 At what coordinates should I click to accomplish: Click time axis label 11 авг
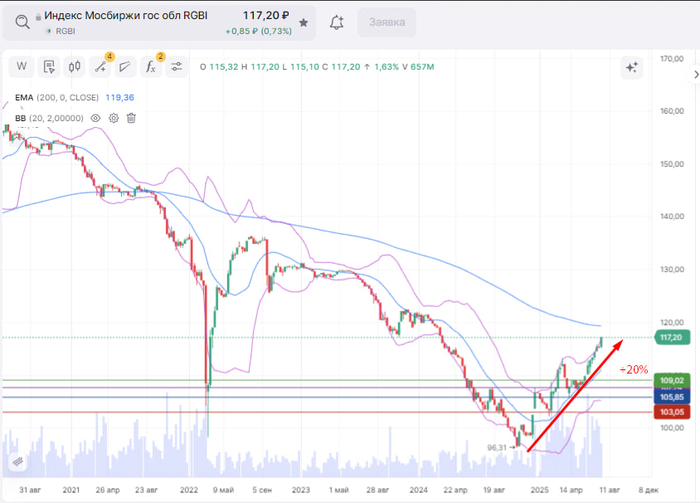point(609,490)
